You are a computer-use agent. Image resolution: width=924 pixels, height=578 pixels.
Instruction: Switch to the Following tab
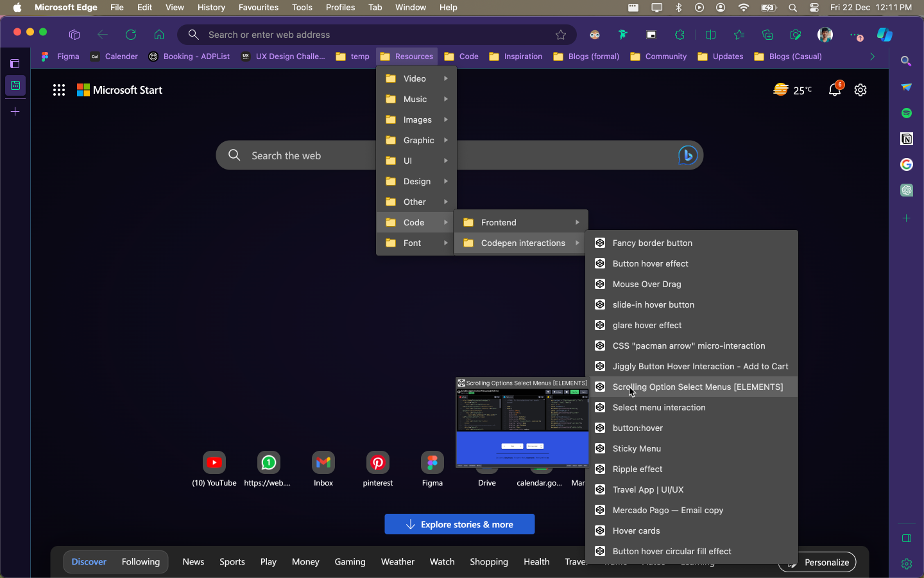(141, 562)
